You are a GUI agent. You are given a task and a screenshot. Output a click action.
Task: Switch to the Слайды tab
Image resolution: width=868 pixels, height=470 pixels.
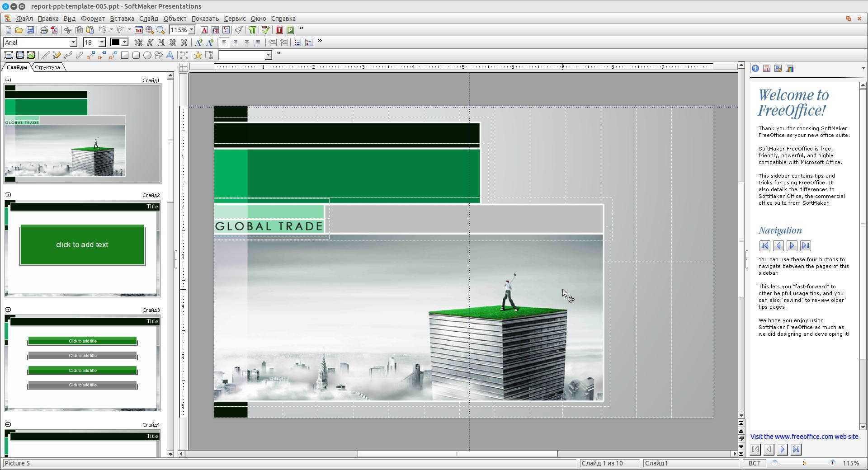[17, 67]
